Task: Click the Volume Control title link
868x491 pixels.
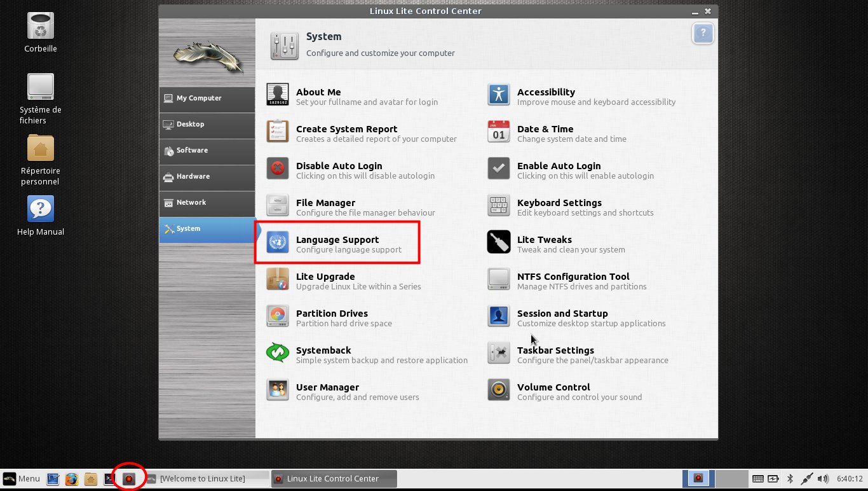Action: point(553,387)
